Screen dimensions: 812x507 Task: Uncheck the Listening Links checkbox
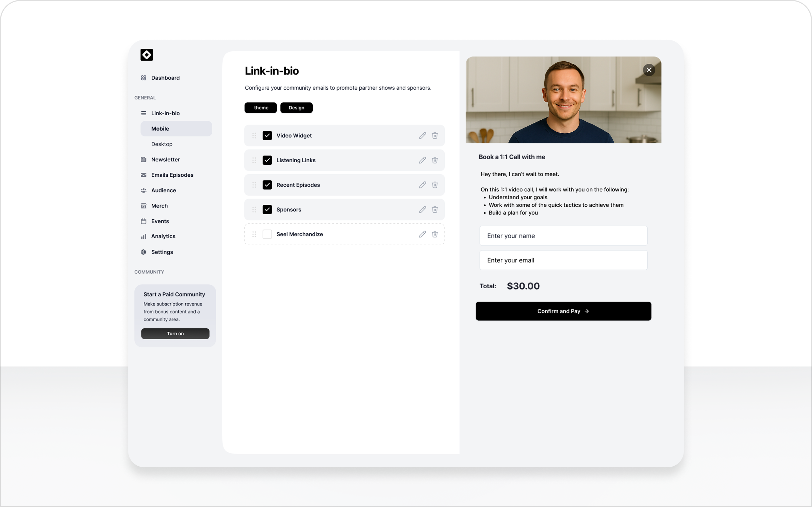[x=267, y=160]
